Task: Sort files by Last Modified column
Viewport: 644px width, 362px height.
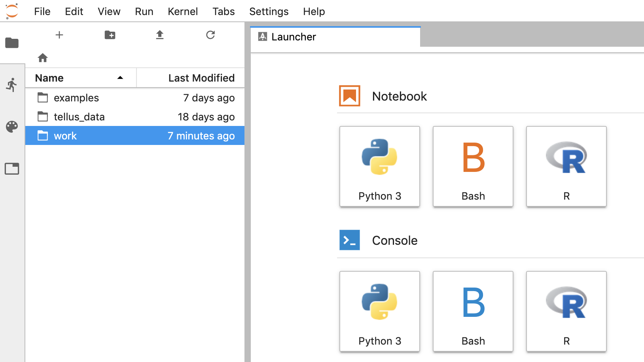Action: coord(191,78)
